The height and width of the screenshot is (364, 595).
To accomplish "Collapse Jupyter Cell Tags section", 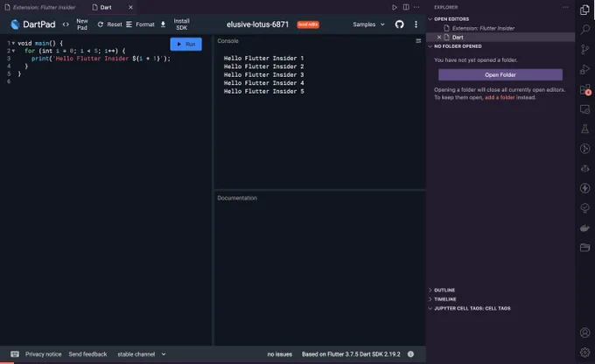I will [x=430, y=308].
